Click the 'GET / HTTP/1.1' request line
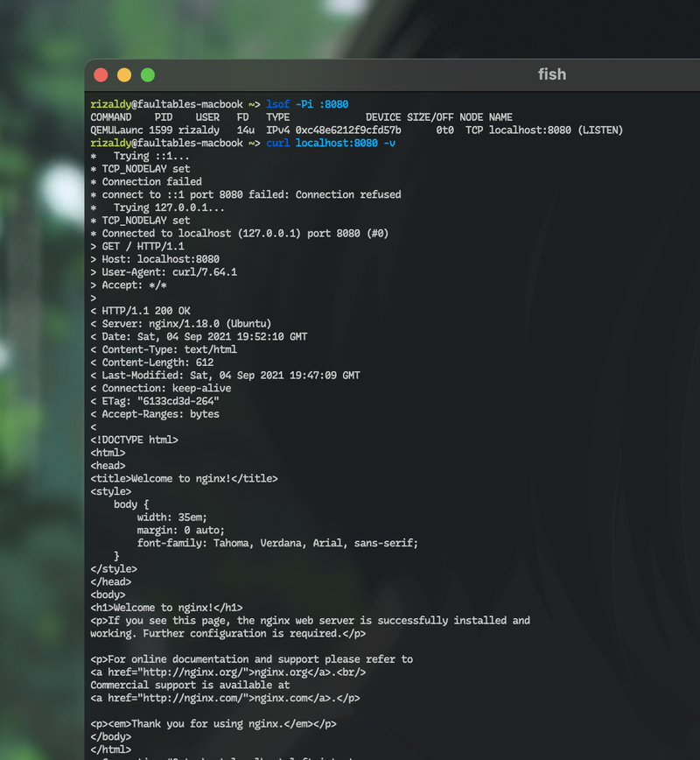 137,246
